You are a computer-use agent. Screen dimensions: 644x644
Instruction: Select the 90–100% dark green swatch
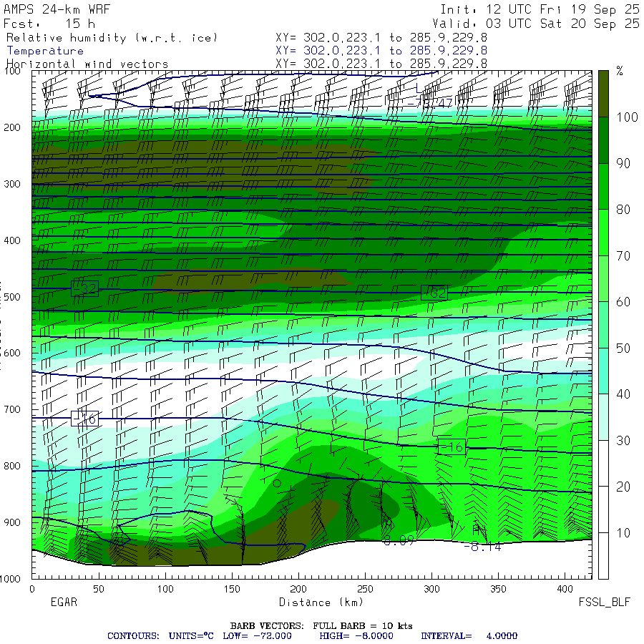603,140
